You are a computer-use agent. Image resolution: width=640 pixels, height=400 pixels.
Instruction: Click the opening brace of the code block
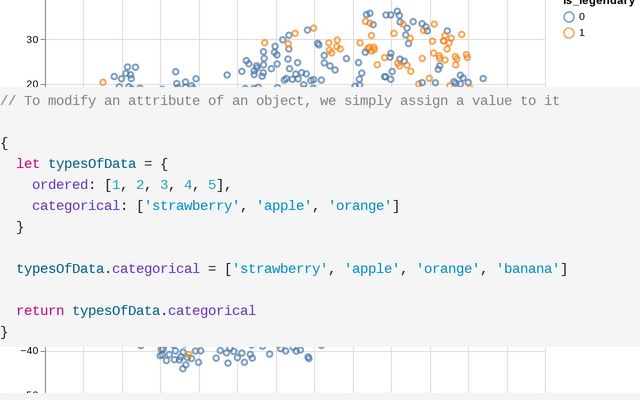click(x=4, y=143)
